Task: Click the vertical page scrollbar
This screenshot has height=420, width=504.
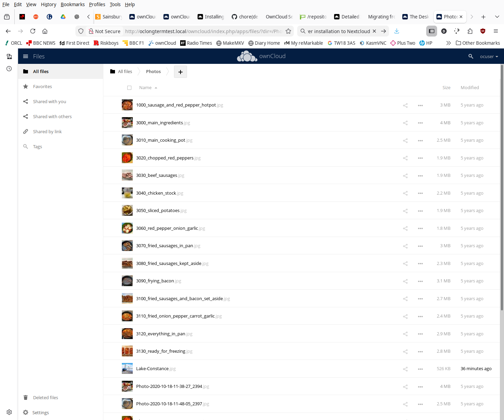Action: pos(502,188)
